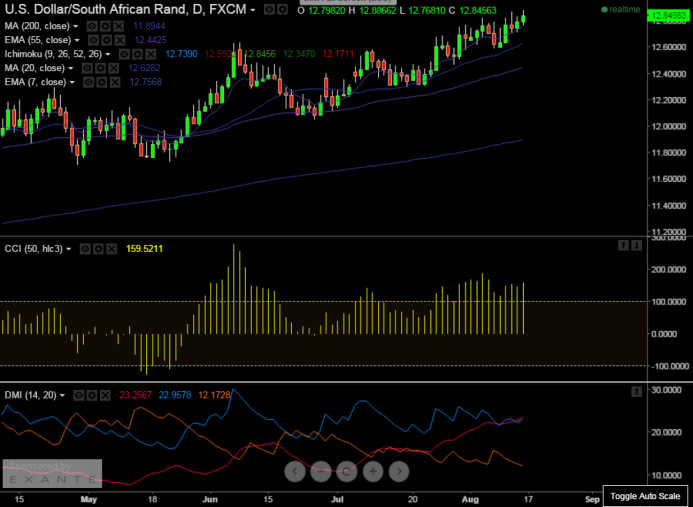The width and height of the screenshot is (693, 507).
Task: Remove the EMA (55, close) indicator
Action: (x=119, y=40)
